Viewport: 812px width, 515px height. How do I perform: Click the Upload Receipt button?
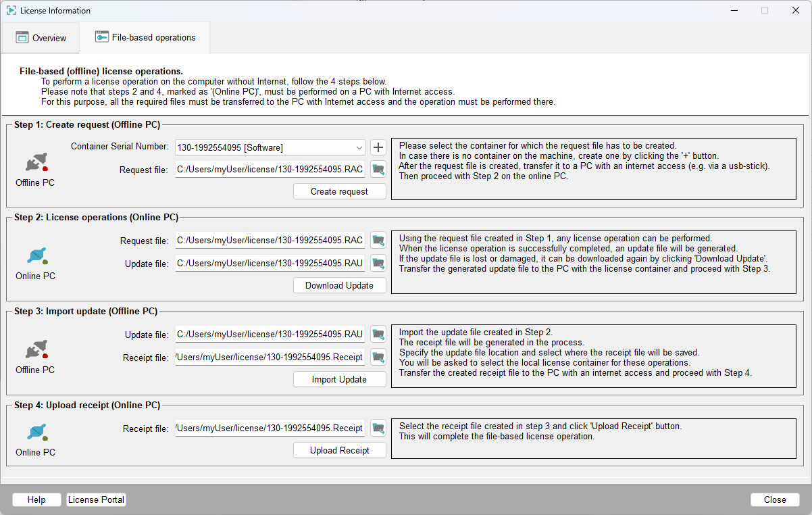click(x=340, y=450)
